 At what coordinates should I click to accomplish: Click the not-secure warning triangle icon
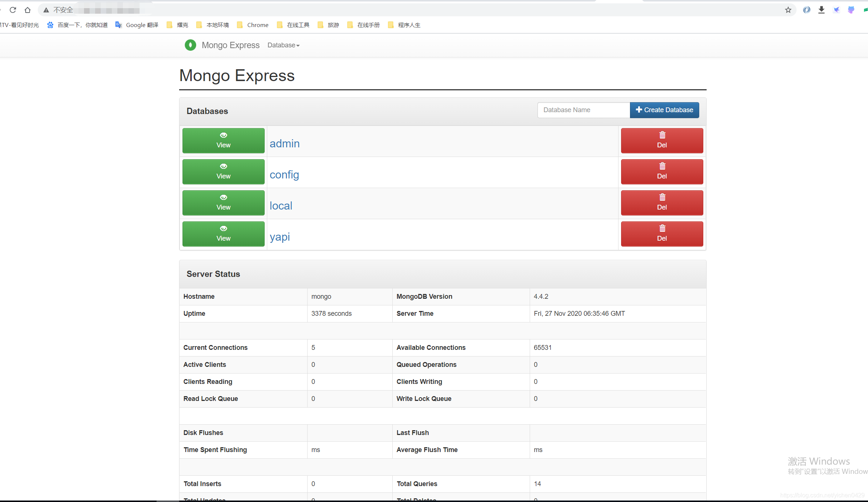(x=46, y=10)
